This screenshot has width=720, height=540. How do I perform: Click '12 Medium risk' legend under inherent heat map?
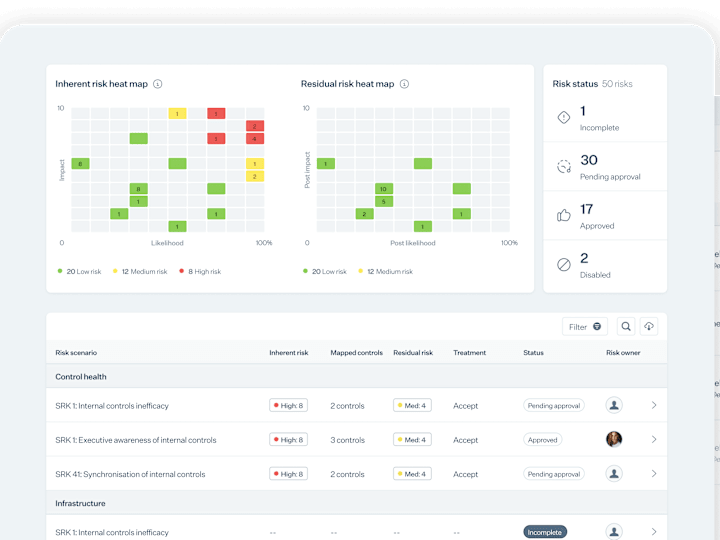[x=140, y=271]
